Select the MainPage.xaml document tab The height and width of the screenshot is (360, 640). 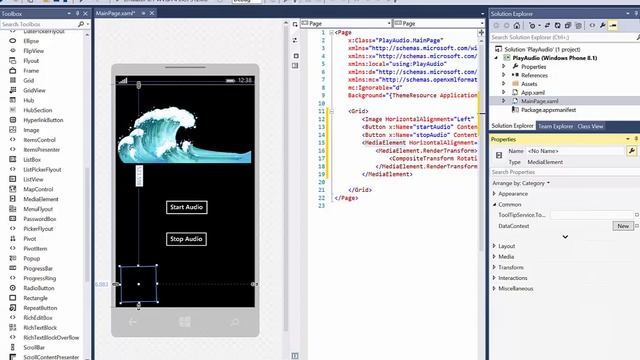click(x=116, y=13)
